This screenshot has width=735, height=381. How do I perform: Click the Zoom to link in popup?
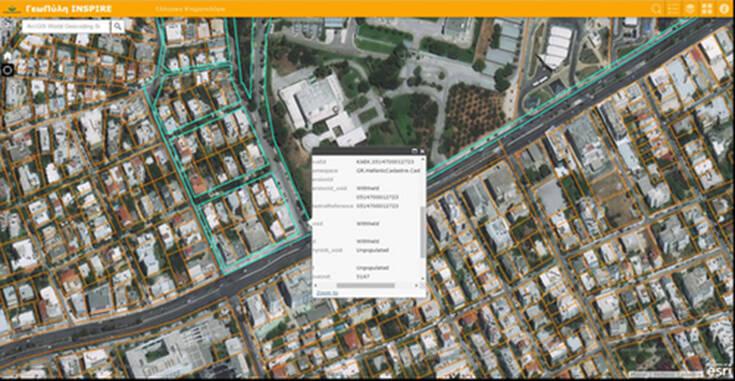[327, 293]
